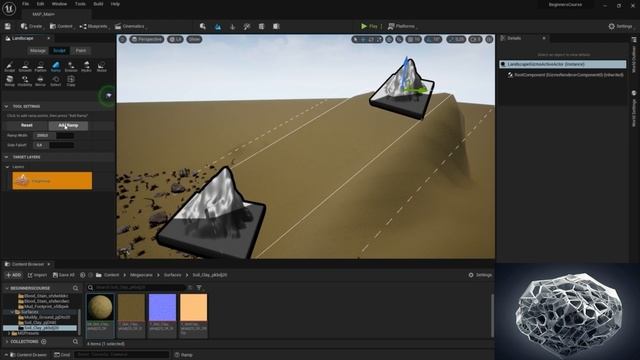Screen dimensions: 640x360
Task: Add a new collection with plus icon
Action: click(x=44, y=341)
